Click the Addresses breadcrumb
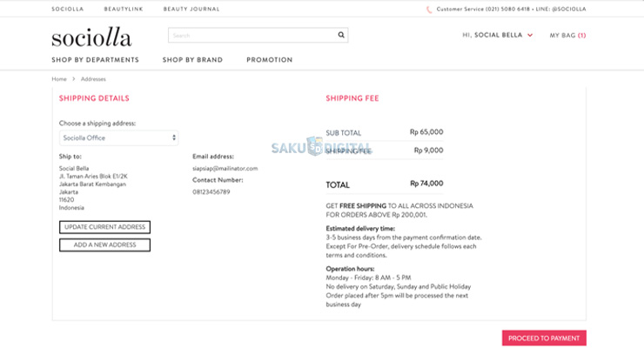This screenshot has height=348, width=644. click(x=93, y=79)
